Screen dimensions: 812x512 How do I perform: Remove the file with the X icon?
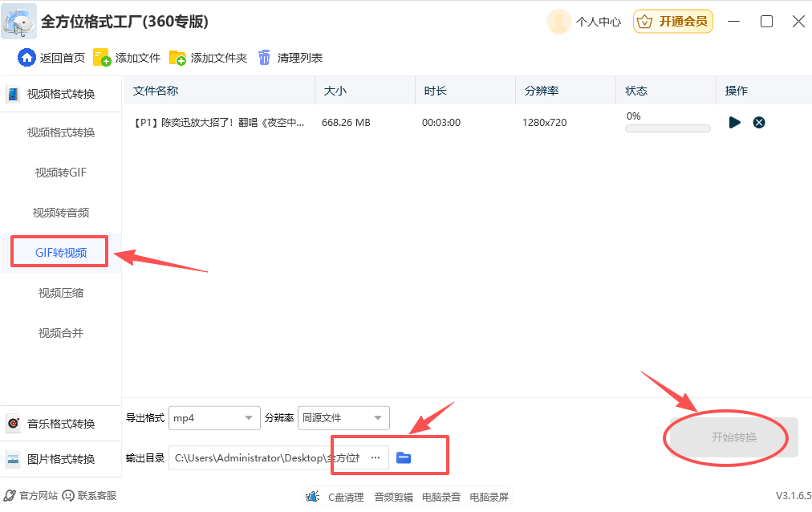[x=759, y=123]
